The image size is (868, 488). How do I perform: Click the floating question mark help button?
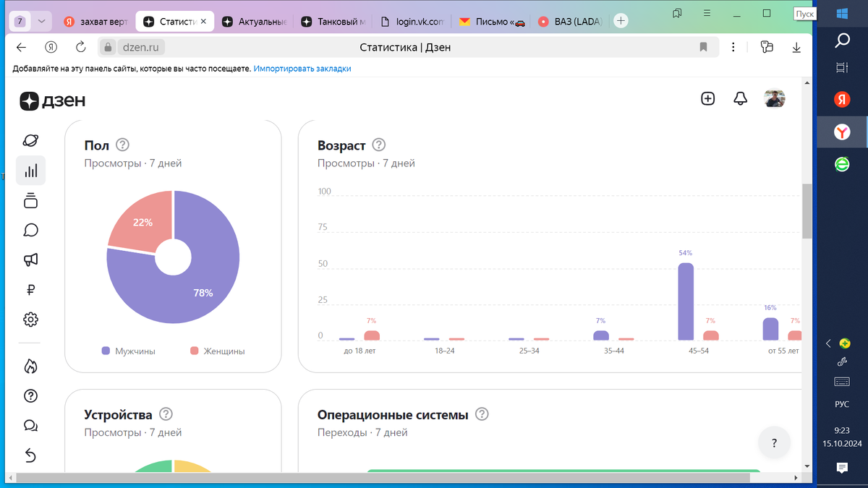click(x=774, y=443)
